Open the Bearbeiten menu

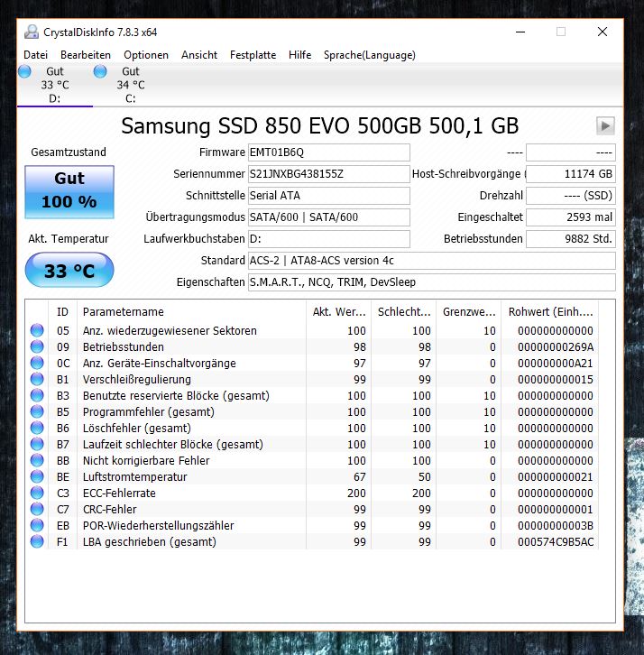[x=86, y=55]
